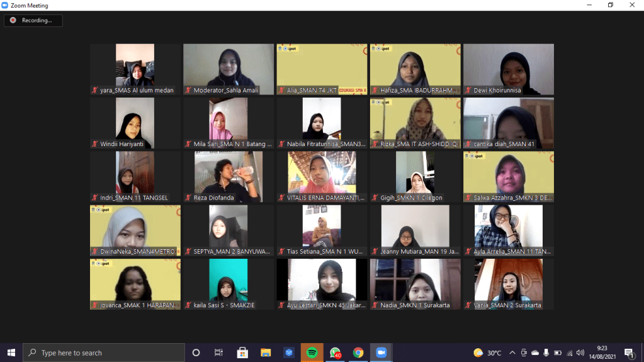The height and width of the screenshot is (362, 644).
Task: Click the Cortana circle icon
Action: click(196, 353)
